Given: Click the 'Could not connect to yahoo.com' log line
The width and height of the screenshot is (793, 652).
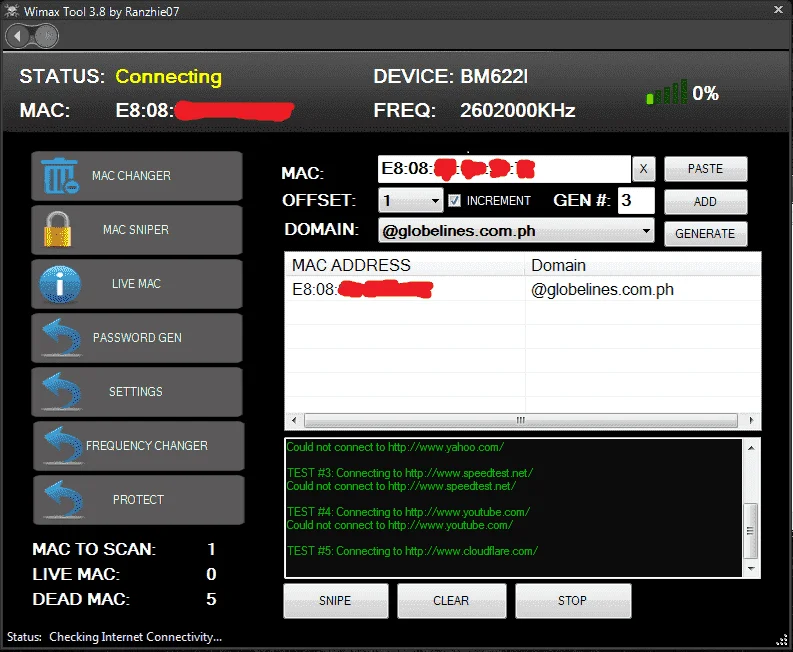Looking at the screenshot, I should pyautogui.click(x=395, y=447).
